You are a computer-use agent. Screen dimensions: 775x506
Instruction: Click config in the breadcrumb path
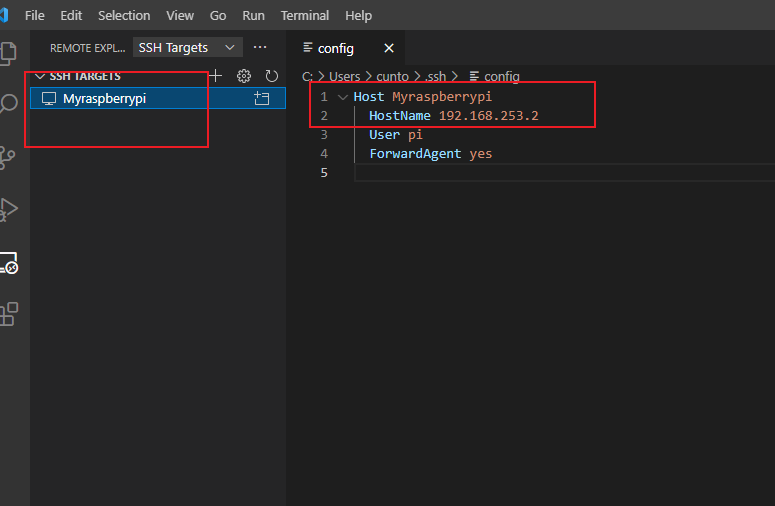click(502, 77)
